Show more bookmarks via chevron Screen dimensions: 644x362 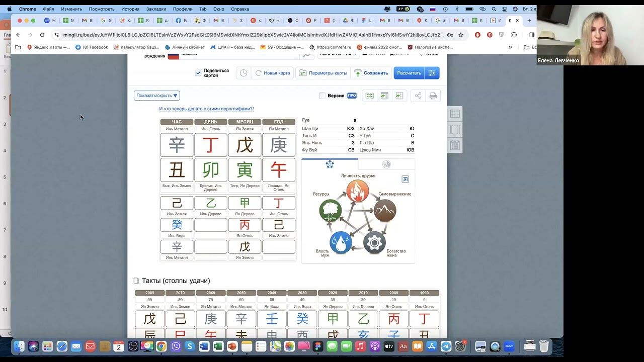[510, 47]
